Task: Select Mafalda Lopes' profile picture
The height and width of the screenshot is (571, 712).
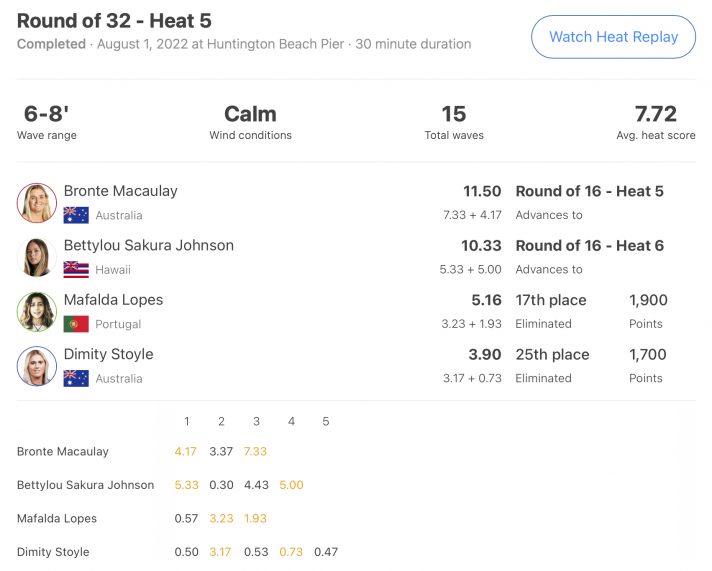Action: coord(37,312)
